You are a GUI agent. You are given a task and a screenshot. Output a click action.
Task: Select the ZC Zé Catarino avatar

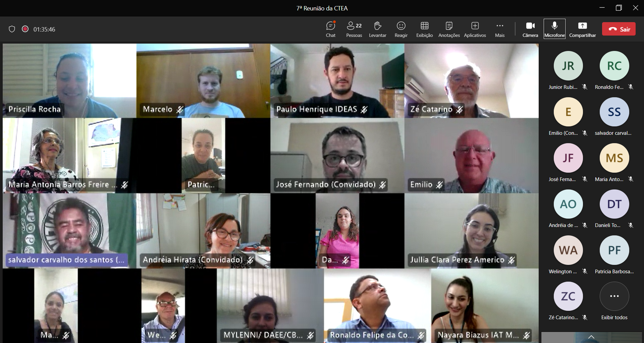point(568,296)
